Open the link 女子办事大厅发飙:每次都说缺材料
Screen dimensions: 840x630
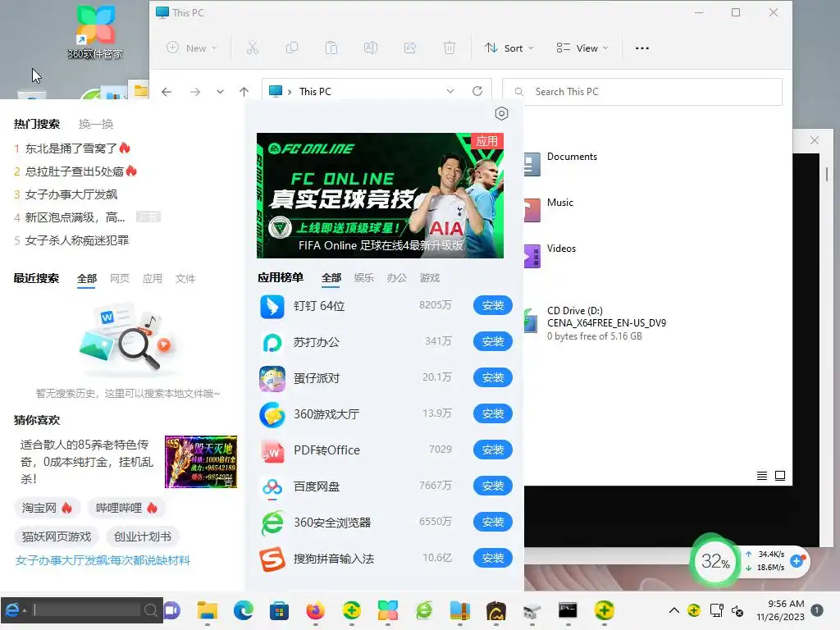[x=103, y=561]
